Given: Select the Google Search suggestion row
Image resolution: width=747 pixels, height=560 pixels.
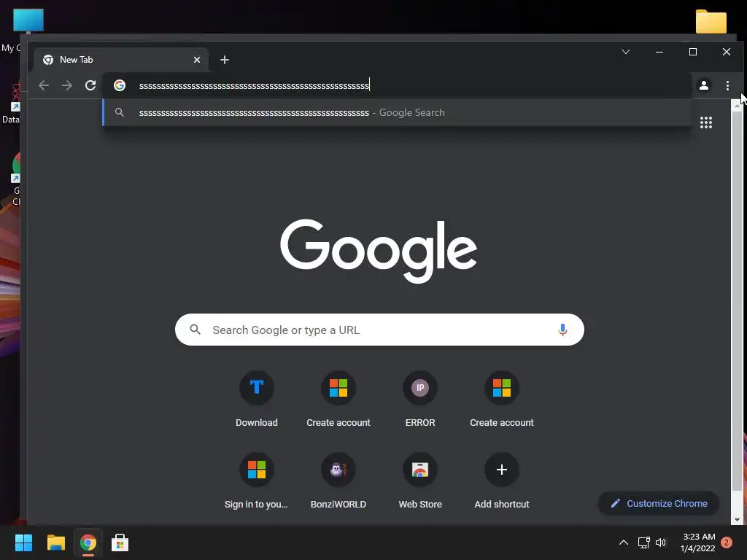Looking at the screenshot, I should pos(398,113).
